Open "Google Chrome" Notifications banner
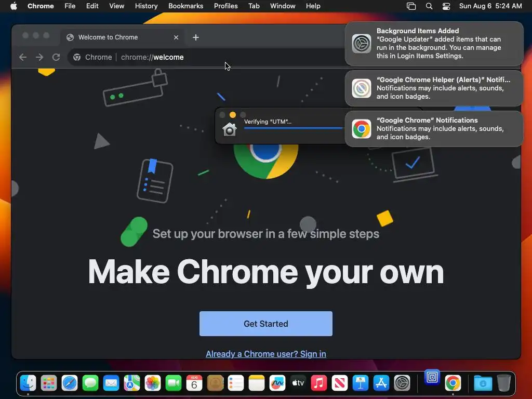 click(x=434, y=129)
